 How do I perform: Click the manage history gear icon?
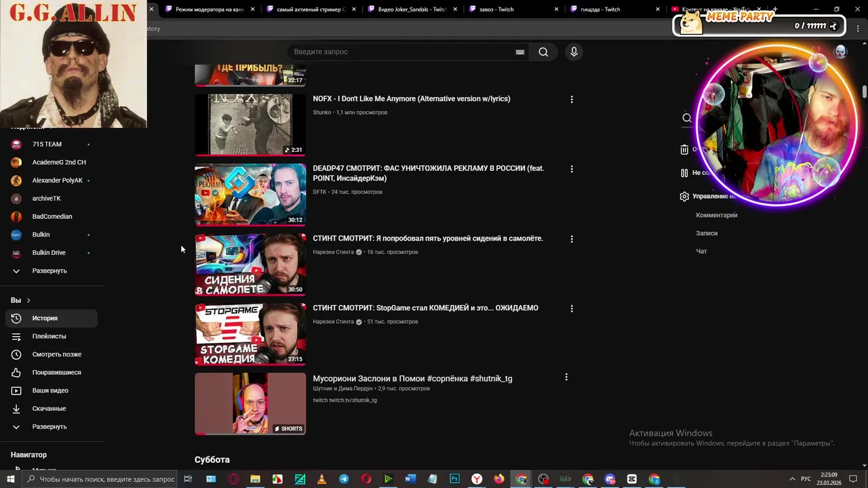tap(684, 197)
